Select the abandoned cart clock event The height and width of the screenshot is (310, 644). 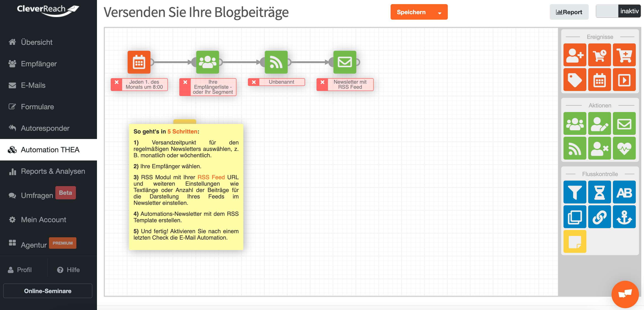pyautogui.click(x=599, y=55)
